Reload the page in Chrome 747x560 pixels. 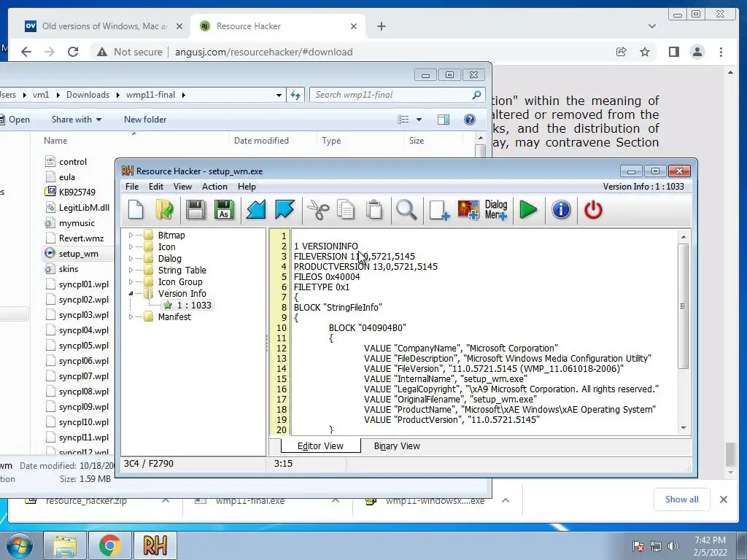(x=73, y=52)
